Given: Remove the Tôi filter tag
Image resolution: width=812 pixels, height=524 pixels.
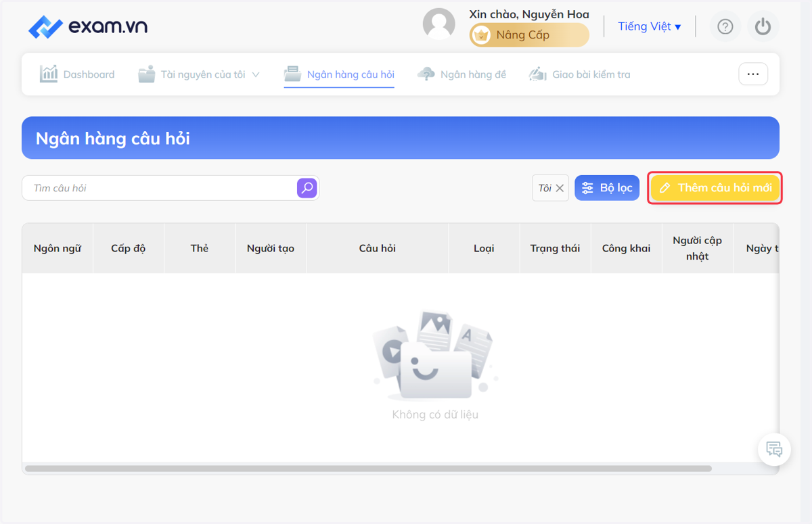Looking at the screenshot, I should [560, 189].
